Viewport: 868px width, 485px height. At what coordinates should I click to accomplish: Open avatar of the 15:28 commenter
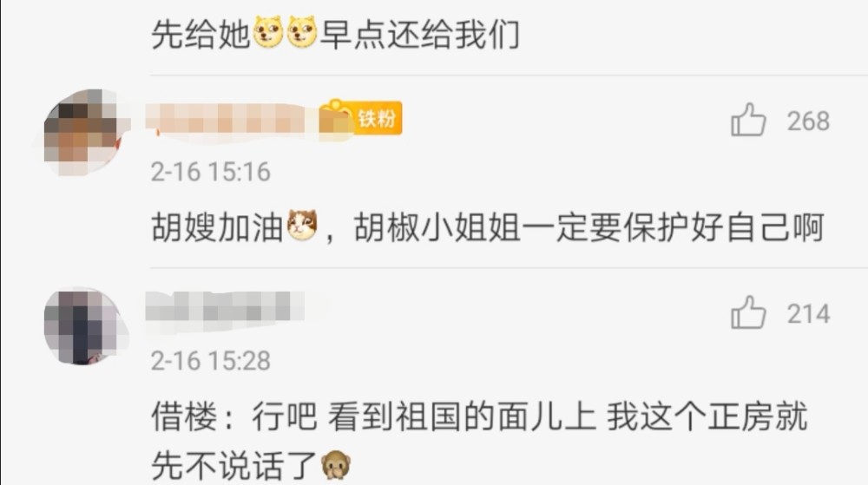[x=83, y=326]
